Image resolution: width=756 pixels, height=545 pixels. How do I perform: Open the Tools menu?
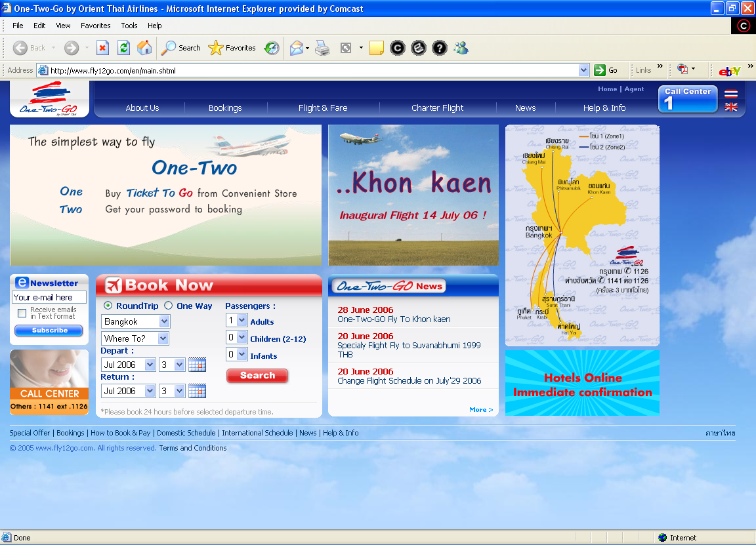point(129,26)
